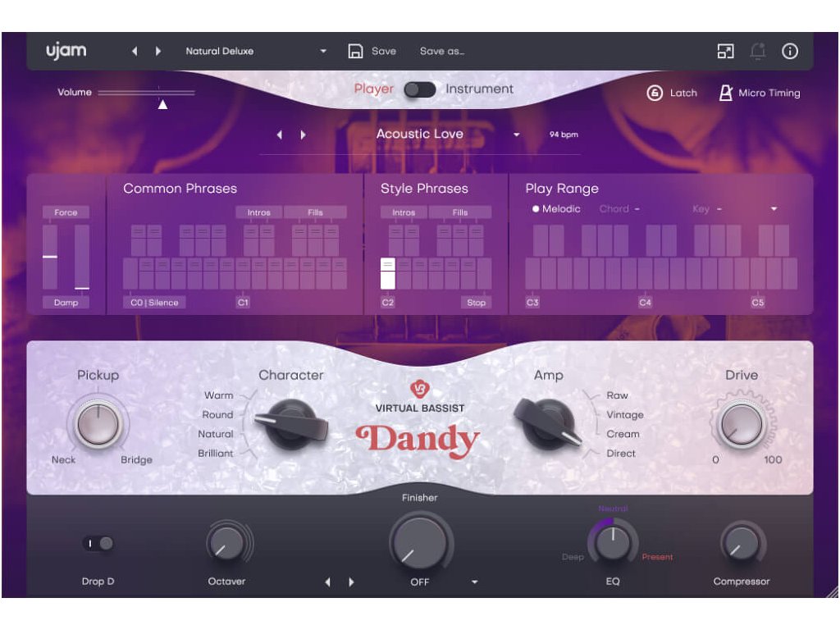Enable Micro Timing

pos(759,93)
